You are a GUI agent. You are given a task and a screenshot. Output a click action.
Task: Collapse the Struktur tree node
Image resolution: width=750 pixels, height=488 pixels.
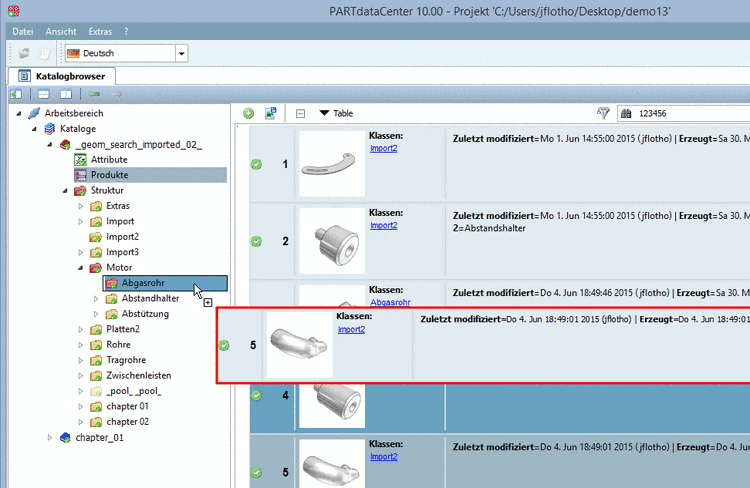[x=65, y=190]
